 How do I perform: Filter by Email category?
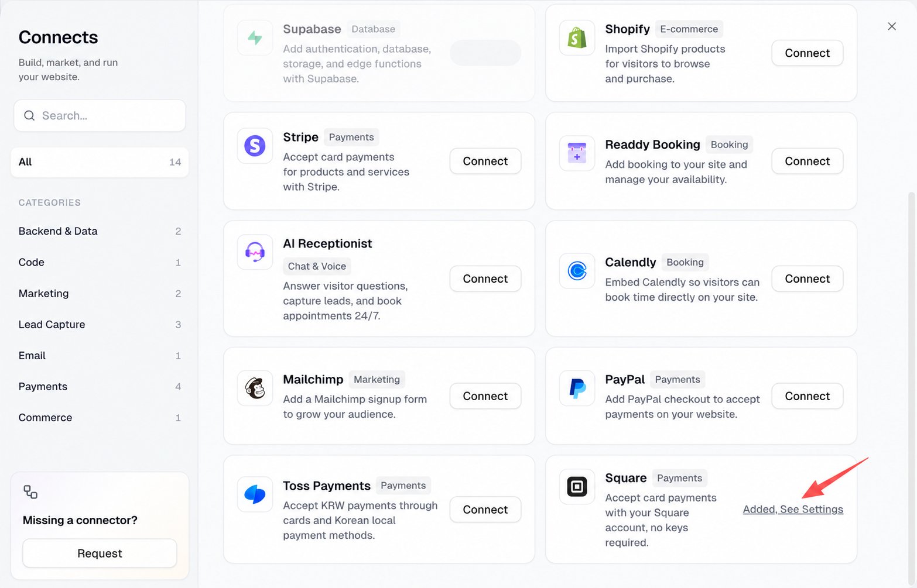pos(100,355)
